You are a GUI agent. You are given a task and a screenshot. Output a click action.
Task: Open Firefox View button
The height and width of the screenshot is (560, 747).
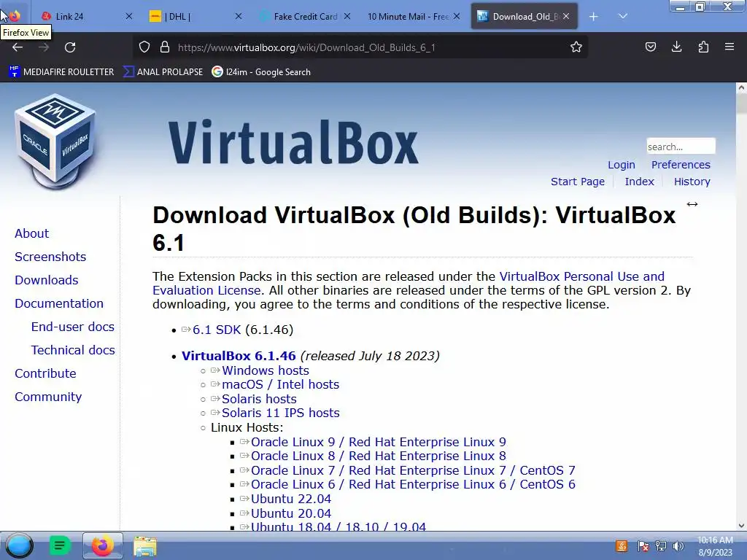tap(14, 16)
